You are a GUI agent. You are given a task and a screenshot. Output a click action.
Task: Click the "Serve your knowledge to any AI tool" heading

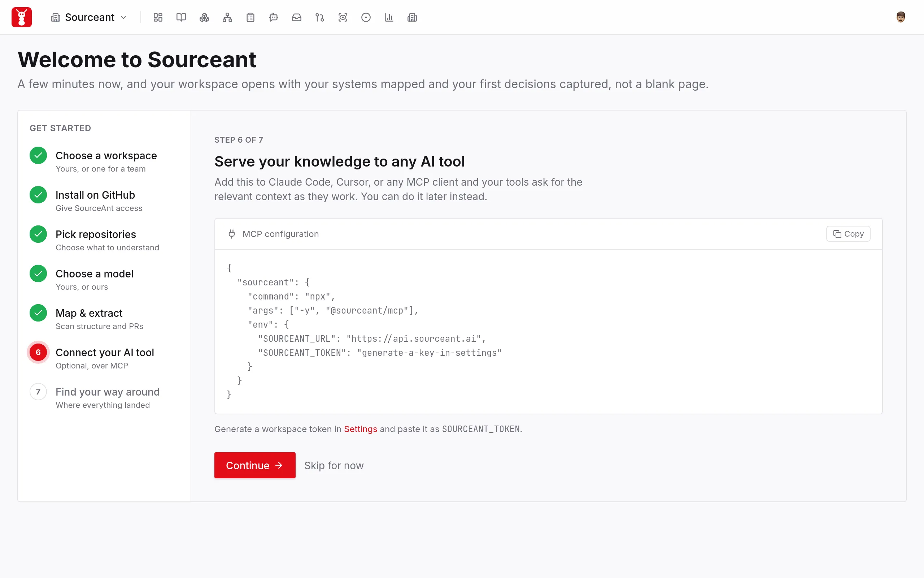339,162
